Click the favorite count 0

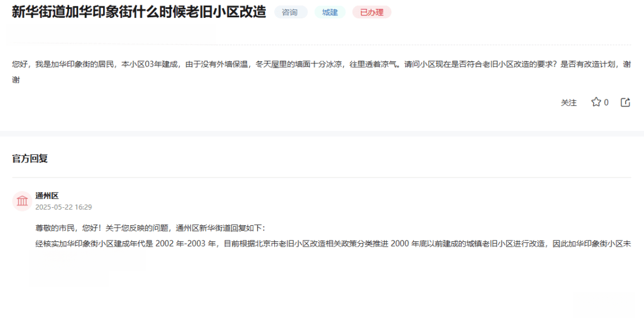[x=606, y=102]
